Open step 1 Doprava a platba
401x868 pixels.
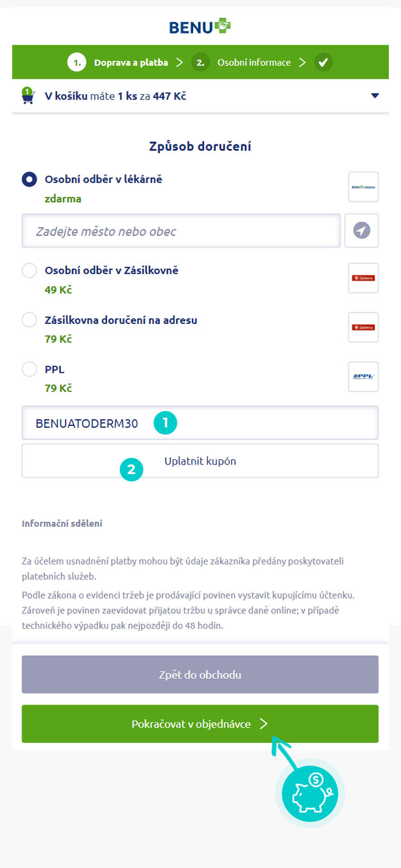(x=117, y=62)
